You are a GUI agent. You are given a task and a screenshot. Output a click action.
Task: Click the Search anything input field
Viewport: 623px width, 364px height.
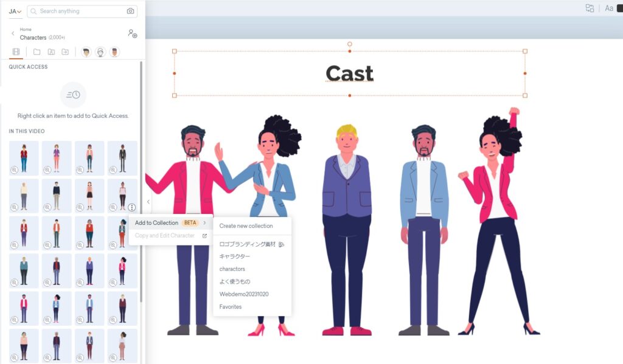point(79,12)
